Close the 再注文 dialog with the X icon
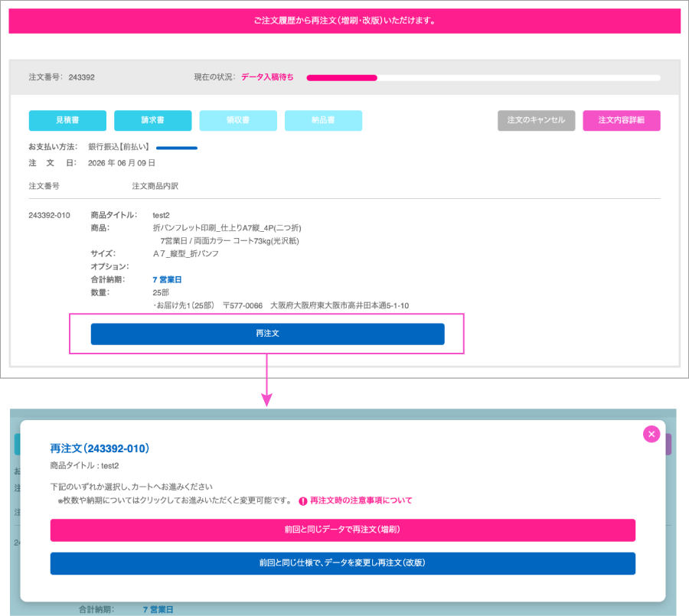 coord(651,434)
